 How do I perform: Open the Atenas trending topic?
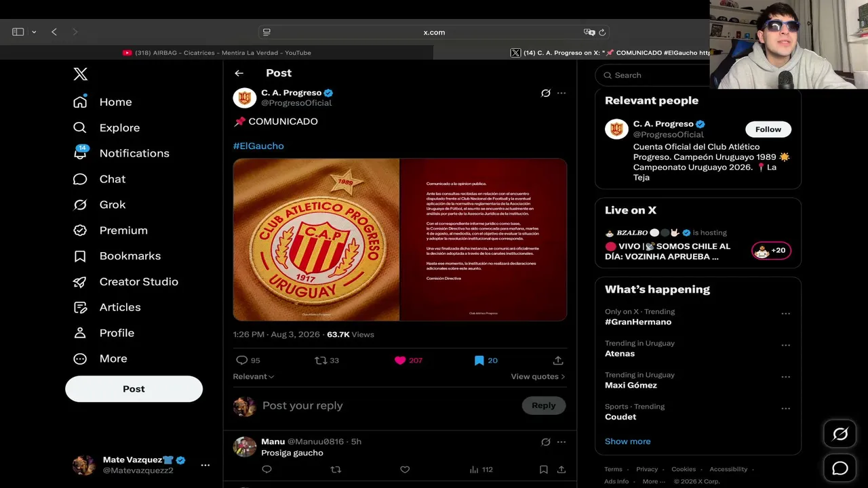pos(620,354)
